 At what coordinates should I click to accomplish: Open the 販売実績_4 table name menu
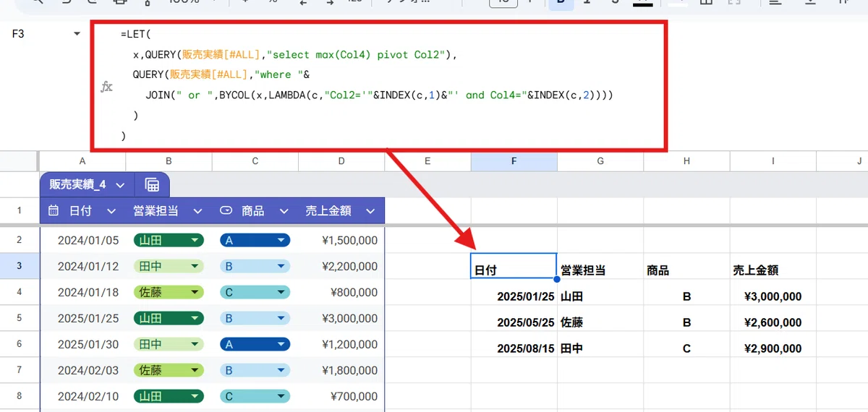tap(120, 185)
